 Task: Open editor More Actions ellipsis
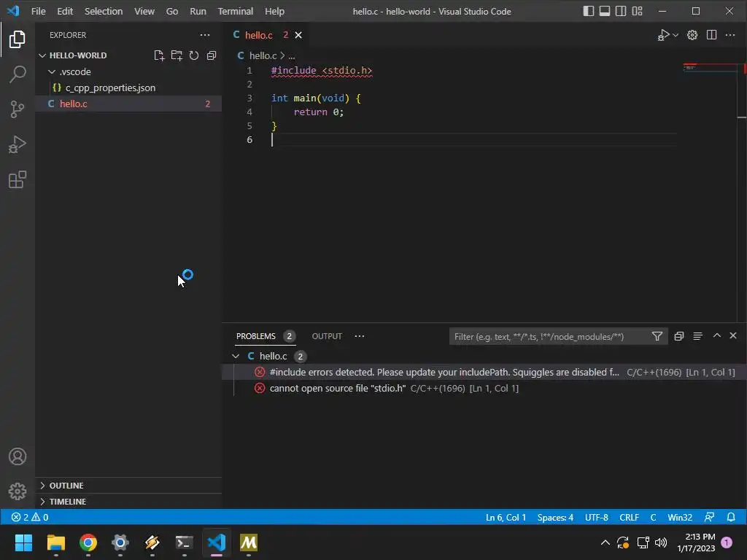point(729,35)
